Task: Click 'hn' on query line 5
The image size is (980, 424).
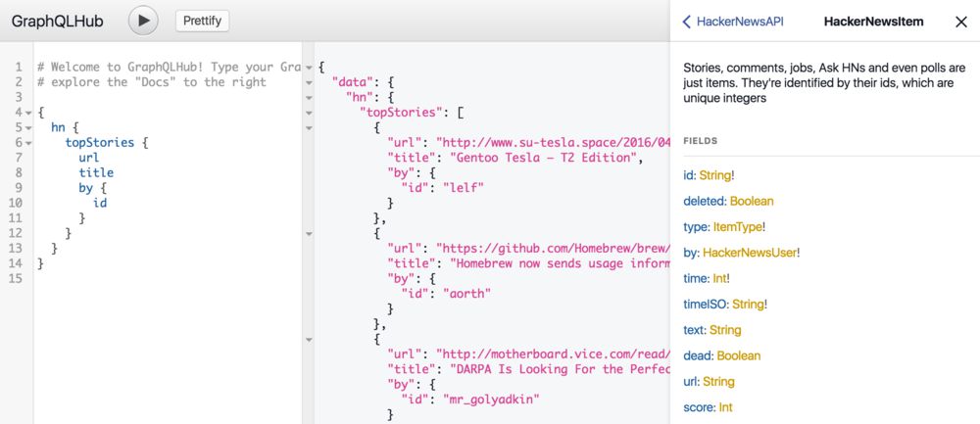Action: pos(58,127)
